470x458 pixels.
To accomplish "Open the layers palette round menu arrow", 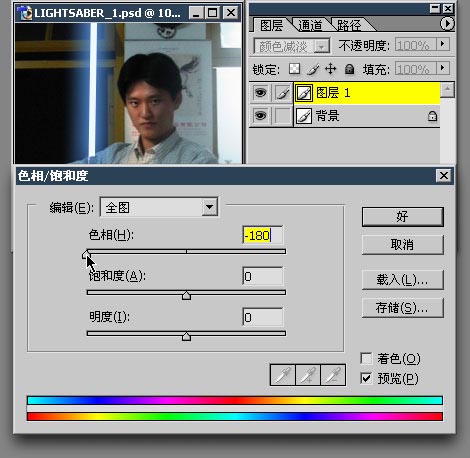I will [x=447, y=24].
